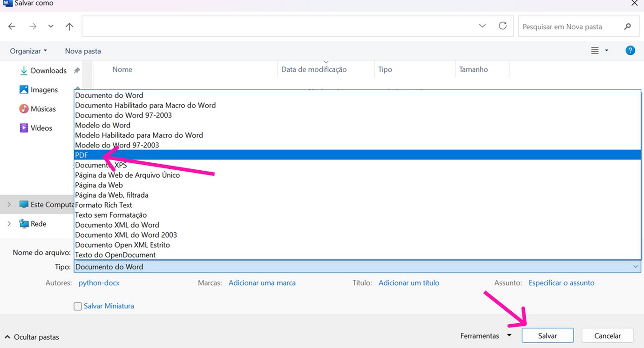This screenshot has height=348, width=644.
Task: Select Texto sem Formatação option
Action: coord(357,215)
